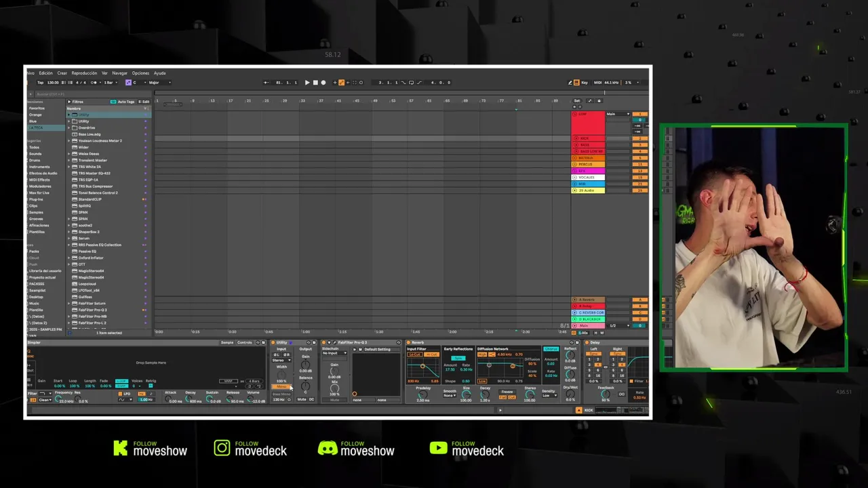This screenshot has height=488, width=868.
Task: Open the Ayuda menu
Action: [159, 73]
